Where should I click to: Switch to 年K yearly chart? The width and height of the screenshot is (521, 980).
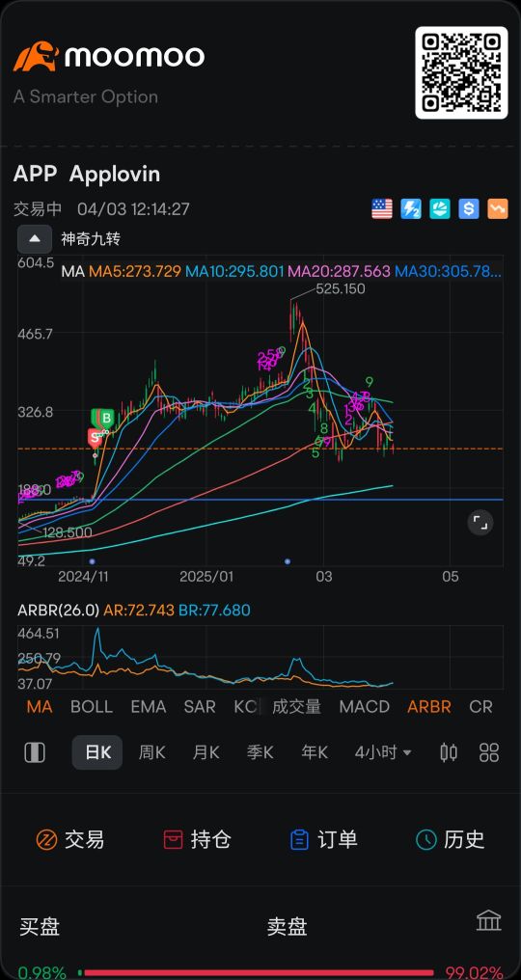pyautogui.click(x=314, y=752)
